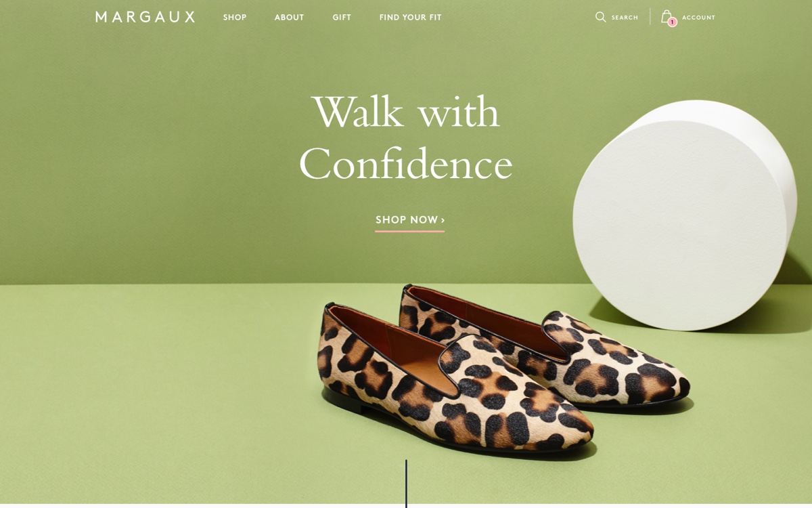Viewport: 812px width, 508px height.
Task: Go to Account link
Action: click(x=698, y=18)
